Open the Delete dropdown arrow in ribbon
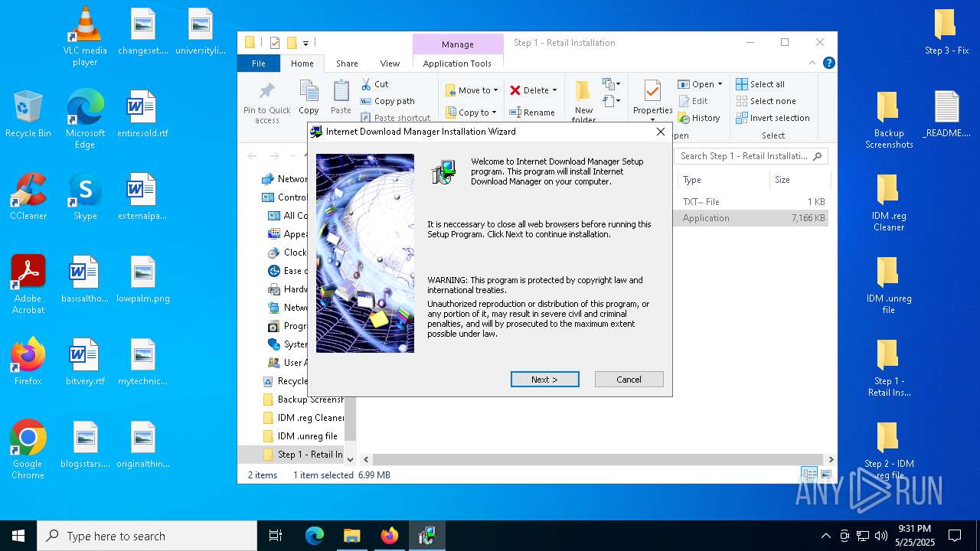Screen dimensions: 980x551 (554, 90)
